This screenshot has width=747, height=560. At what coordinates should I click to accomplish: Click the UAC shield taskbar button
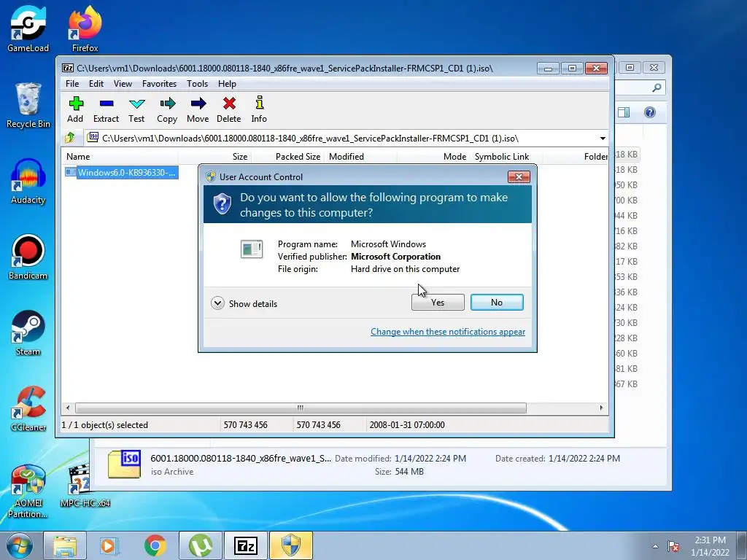pyautogui.click(x=291, y=545)
